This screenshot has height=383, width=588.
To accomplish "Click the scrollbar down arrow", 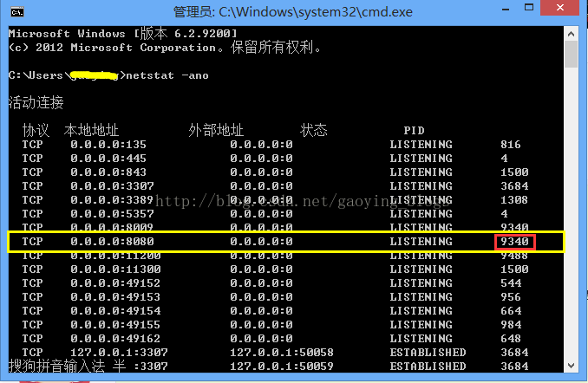I will tap(572, 366).
